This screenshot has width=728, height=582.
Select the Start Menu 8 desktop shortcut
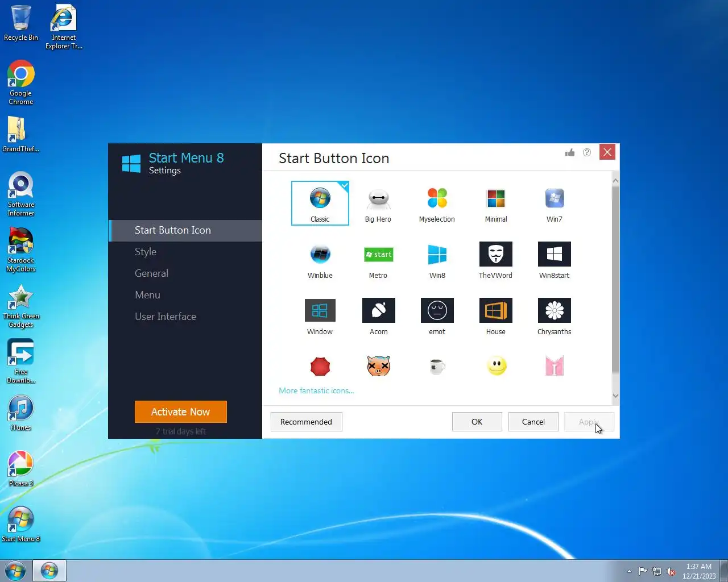[x=21, y=525]
